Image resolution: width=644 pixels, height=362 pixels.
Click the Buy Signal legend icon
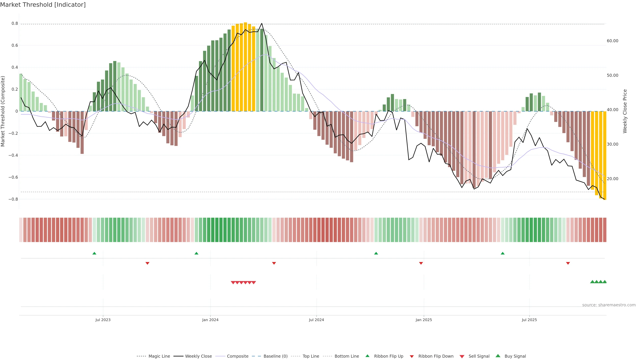point(498,356)
